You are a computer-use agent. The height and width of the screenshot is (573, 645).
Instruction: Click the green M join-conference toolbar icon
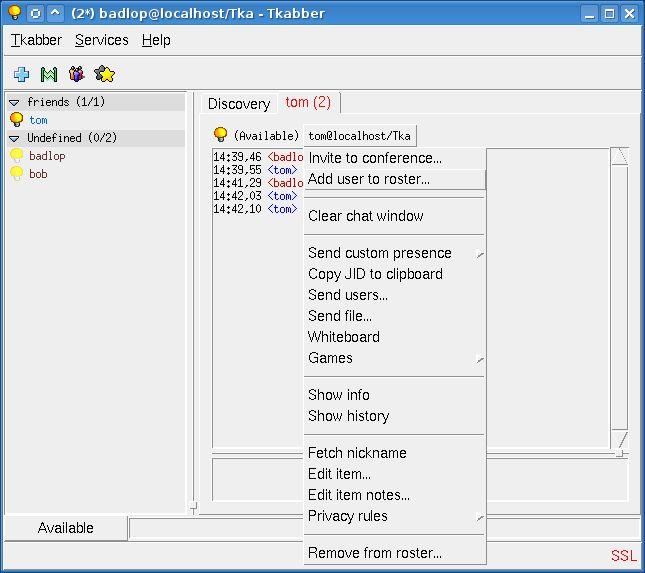(49, 74)
